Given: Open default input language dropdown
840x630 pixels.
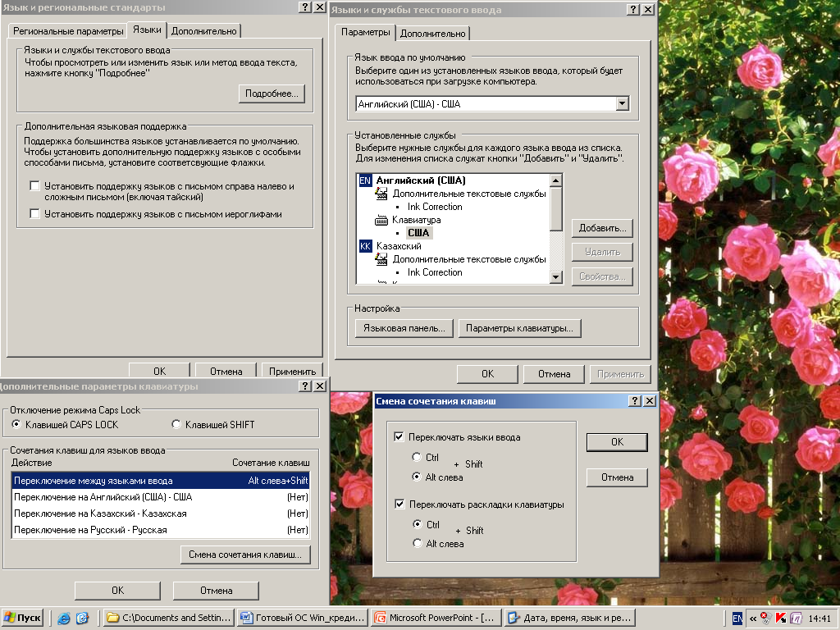Looking at the screenshot, I should point(622,103).
